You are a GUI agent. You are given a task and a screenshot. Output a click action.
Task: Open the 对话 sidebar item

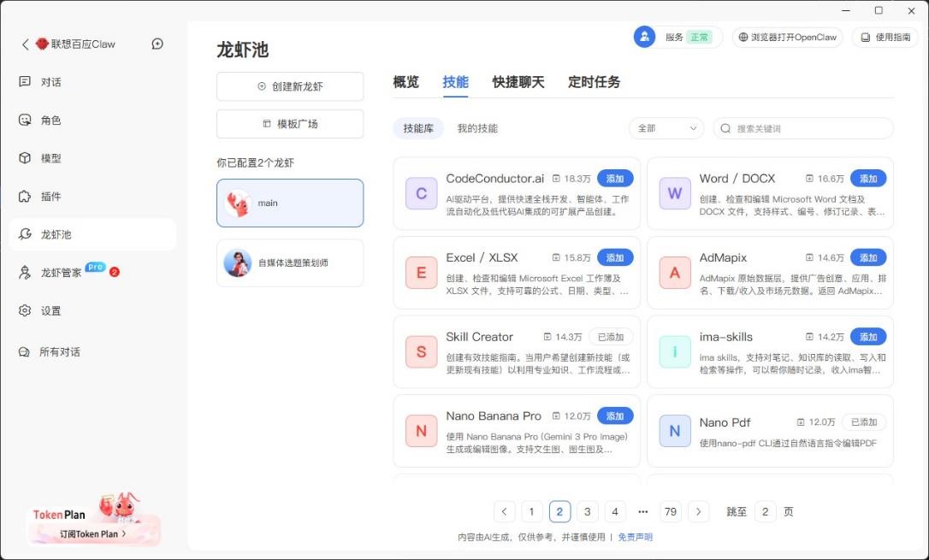pyautogui.click(x=92, y=82)
